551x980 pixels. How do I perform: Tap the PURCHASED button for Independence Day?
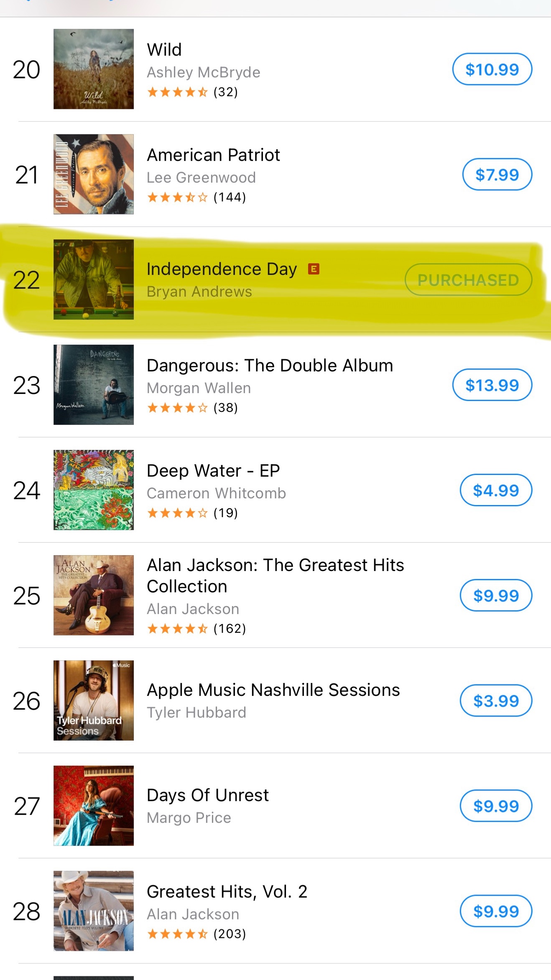468,279
